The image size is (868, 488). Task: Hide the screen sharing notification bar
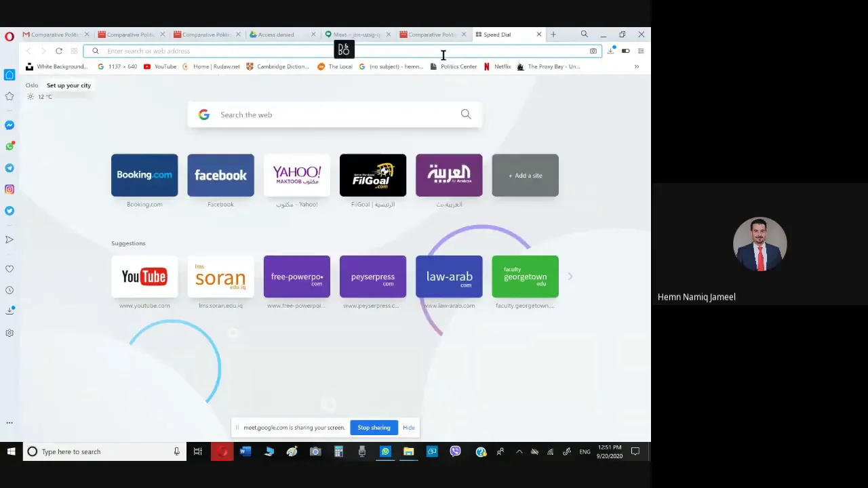coord(409,428)
